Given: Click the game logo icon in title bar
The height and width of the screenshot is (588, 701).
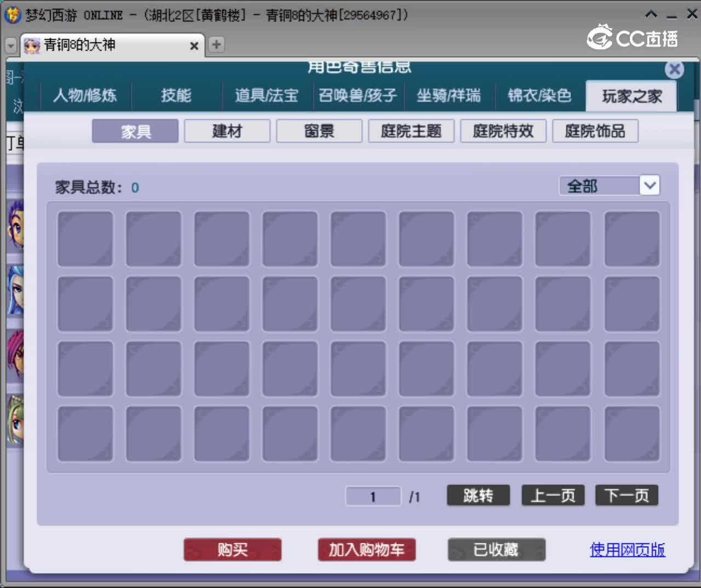Looking at the screenshot, I should tap(12, 15).
